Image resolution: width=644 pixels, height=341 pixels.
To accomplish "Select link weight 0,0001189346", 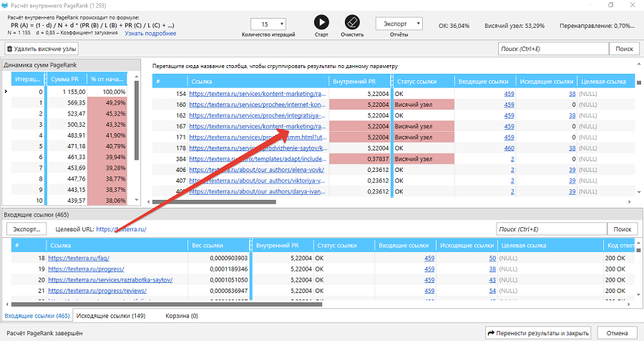I will point(228,269).
